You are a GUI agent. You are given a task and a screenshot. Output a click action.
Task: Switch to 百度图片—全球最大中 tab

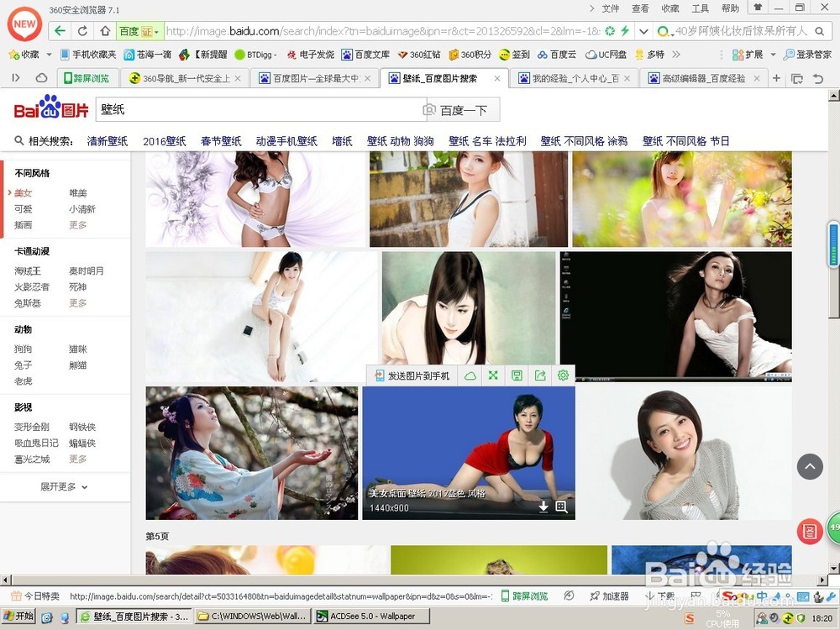[x=315, y=78]
